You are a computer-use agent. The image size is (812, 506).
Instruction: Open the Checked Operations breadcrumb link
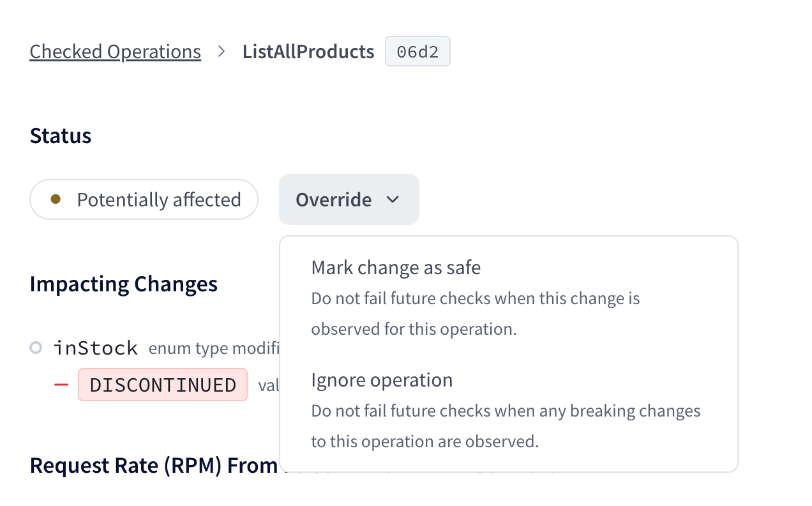pyautogui.click(x=115, y=51)
